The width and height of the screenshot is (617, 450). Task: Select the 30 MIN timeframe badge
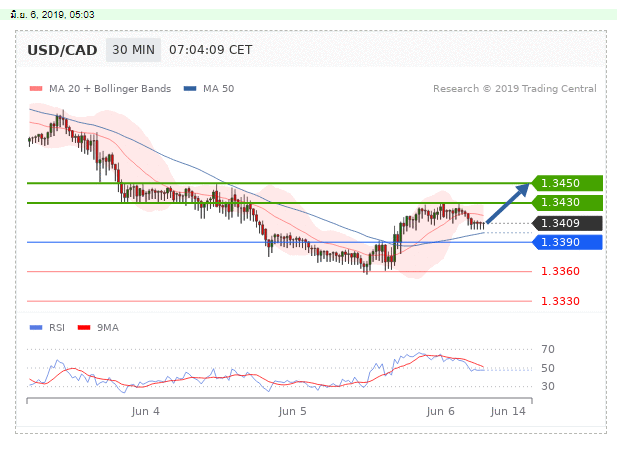(133, 50)
